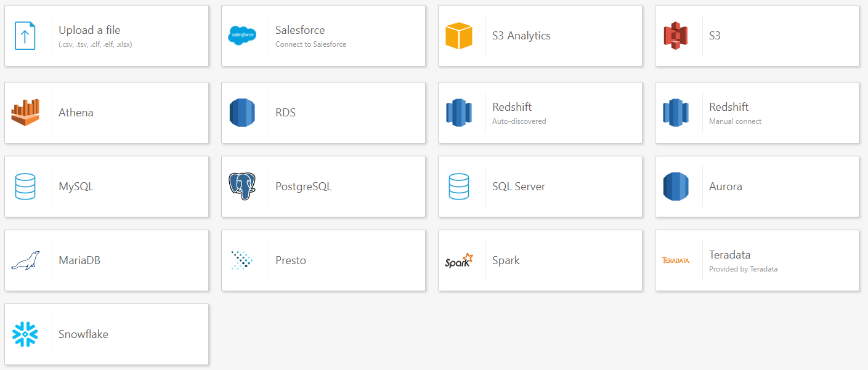Click the MySQL database cylinder icon
The height and width of the screenshot is (370, 868).
coord(25,187)
